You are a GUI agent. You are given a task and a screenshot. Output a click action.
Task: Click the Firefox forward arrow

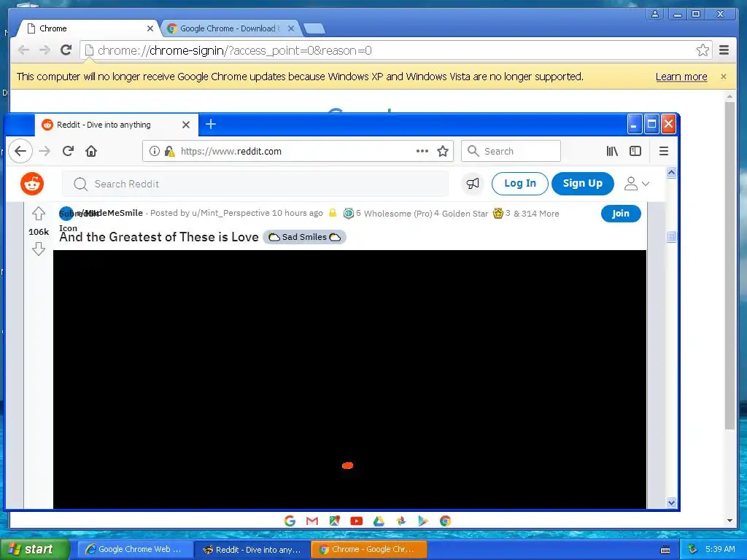(44, 152)
